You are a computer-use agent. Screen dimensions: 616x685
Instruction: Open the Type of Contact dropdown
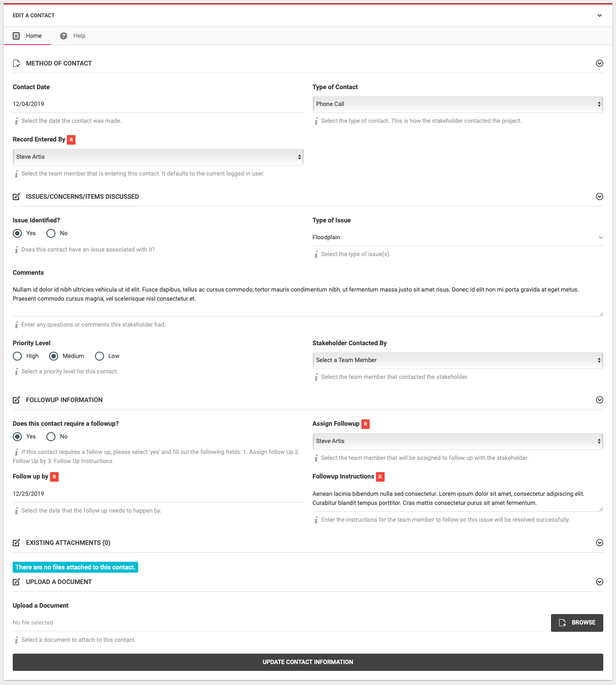(457, 104)
